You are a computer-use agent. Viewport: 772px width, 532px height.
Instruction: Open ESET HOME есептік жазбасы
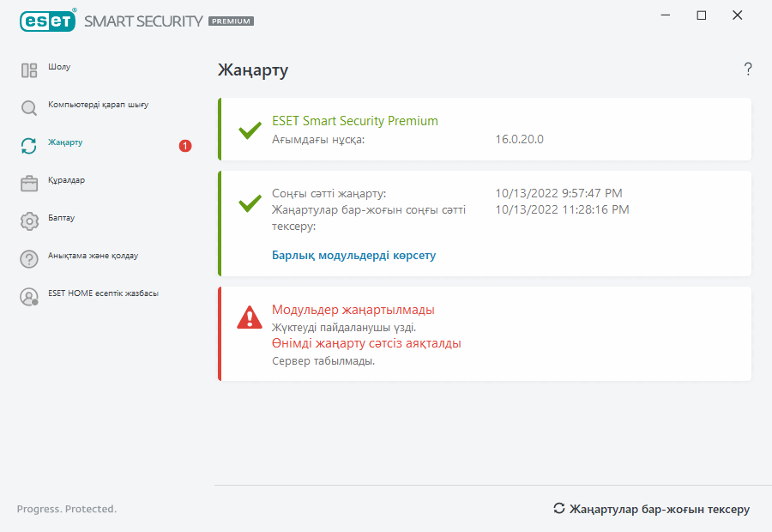(103, 293)
